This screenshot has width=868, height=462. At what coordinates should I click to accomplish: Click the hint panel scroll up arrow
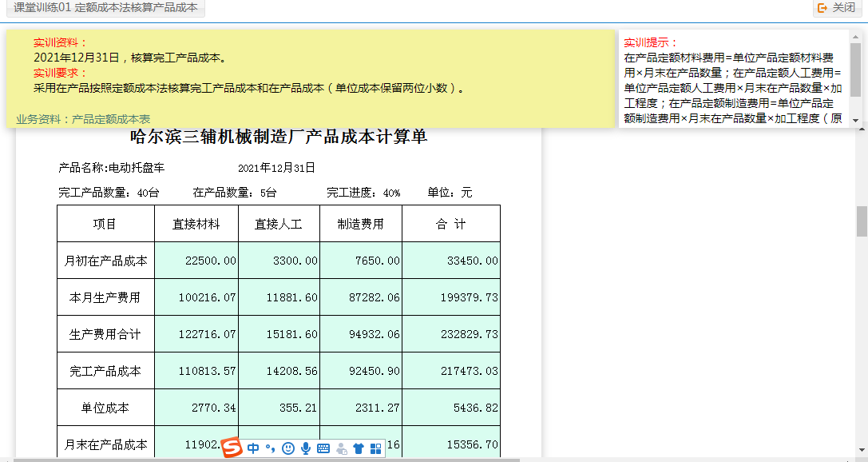point(855,36)
